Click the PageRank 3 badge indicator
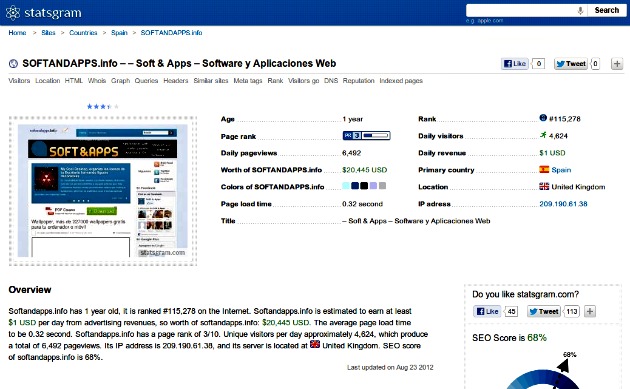The image size is (630, 389). [366, 135]
